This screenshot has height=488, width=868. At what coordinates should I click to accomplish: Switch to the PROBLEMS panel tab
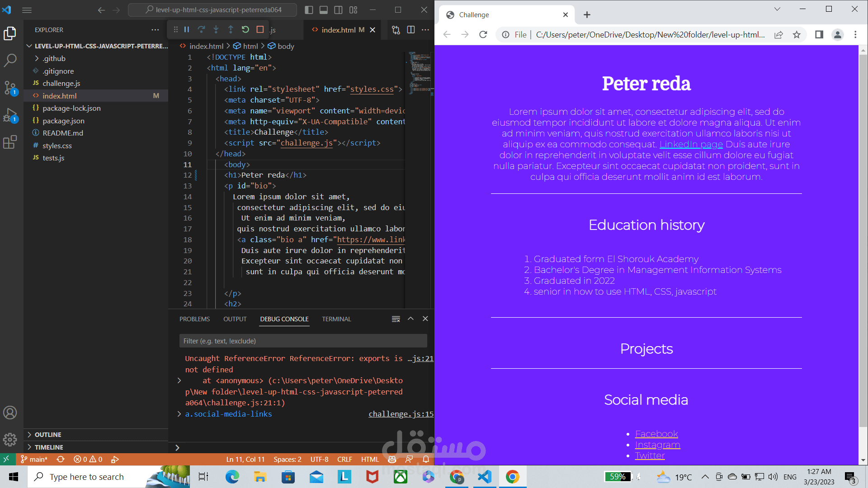point(194,319)
